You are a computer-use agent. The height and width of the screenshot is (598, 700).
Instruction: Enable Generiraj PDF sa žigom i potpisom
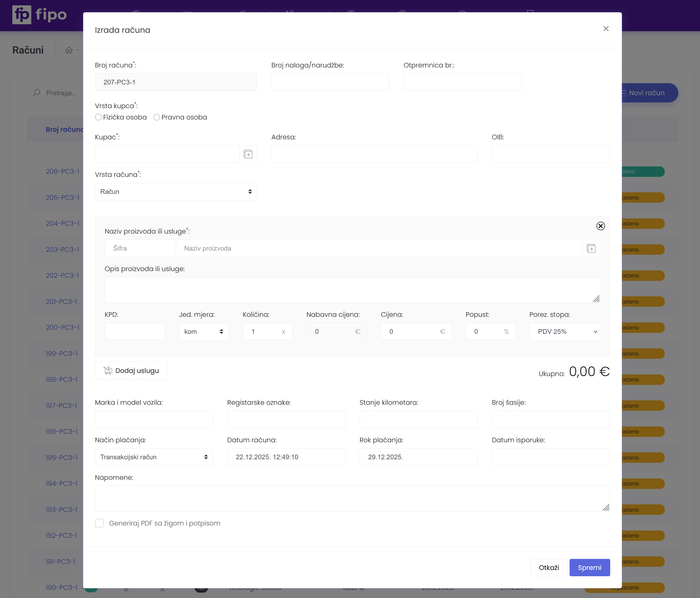coord(99,523)
